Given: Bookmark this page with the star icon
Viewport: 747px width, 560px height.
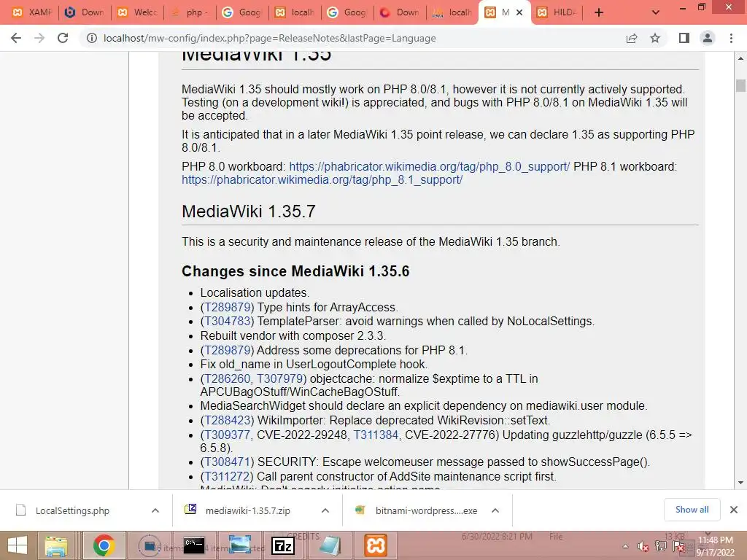Looking at the screenshot, I should coord(655,38).
